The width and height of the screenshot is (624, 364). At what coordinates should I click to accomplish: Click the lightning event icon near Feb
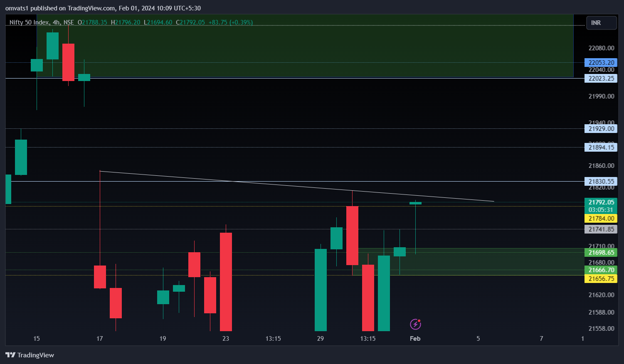point(415,324)
